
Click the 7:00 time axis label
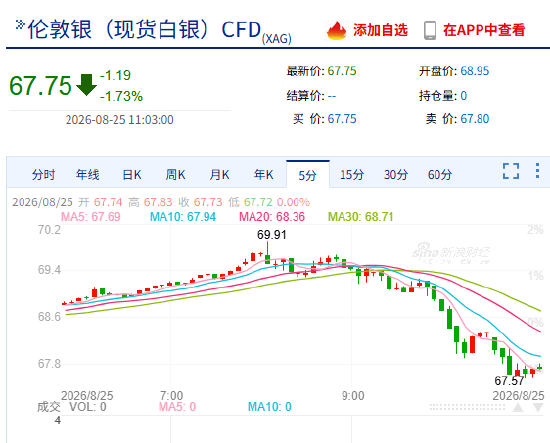pyautogui.click(x=172, y=396)
